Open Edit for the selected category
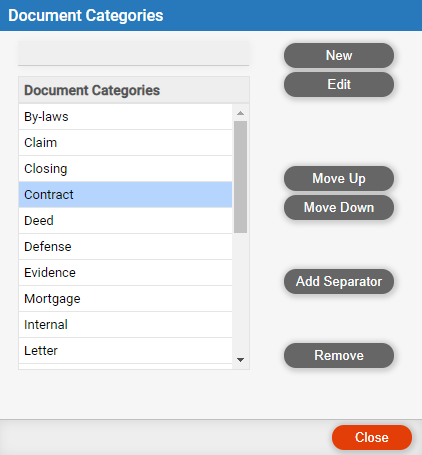This screenshot has height=455, width=422. [339, 84]
